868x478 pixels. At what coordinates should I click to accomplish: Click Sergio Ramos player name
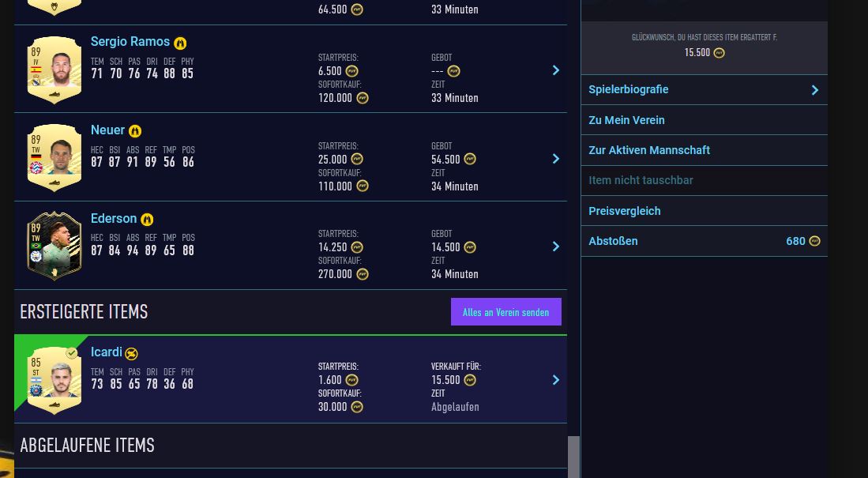[x=130, y=42]
